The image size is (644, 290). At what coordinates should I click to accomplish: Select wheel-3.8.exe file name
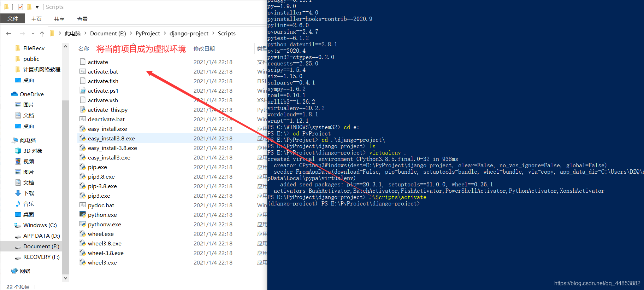pos(106,253)
